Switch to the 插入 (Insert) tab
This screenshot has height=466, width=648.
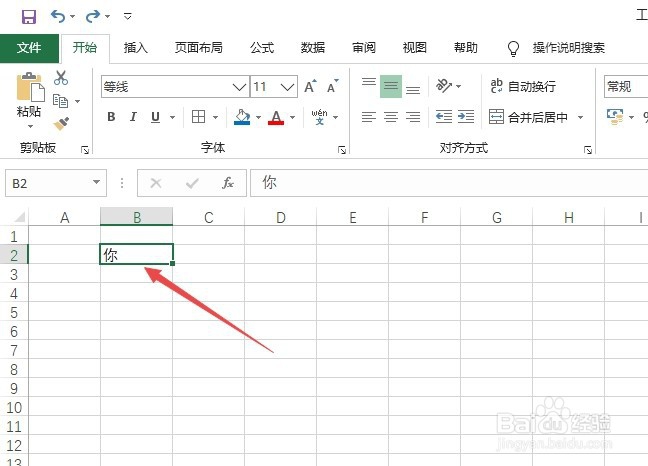(x=136, y=48)
